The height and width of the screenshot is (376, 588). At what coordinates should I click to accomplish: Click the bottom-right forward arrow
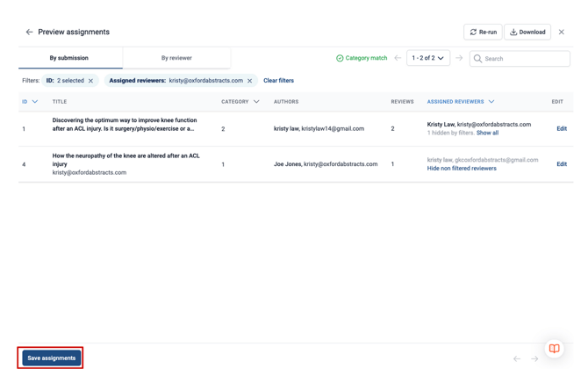(x=534, y=358)
